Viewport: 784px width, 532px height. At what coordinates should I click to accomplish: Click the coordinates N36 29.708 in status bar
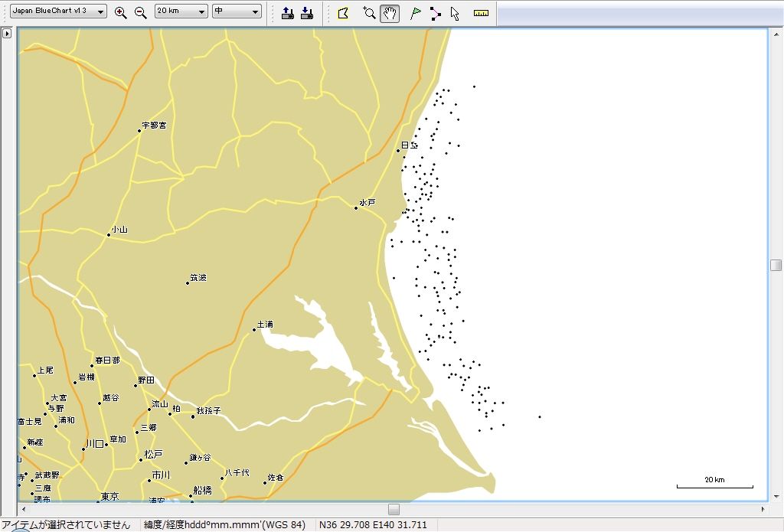point(373,524)
